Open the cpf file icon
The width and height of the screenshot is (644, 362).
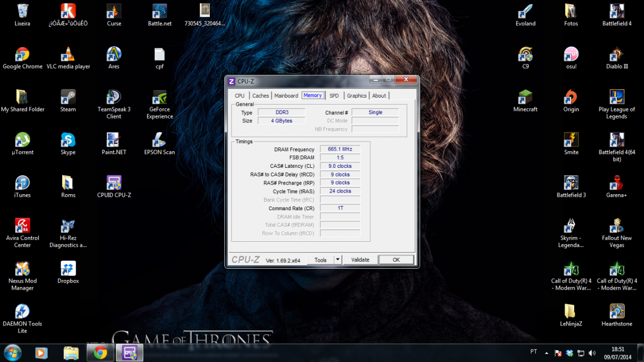click(x=159, y=58)
